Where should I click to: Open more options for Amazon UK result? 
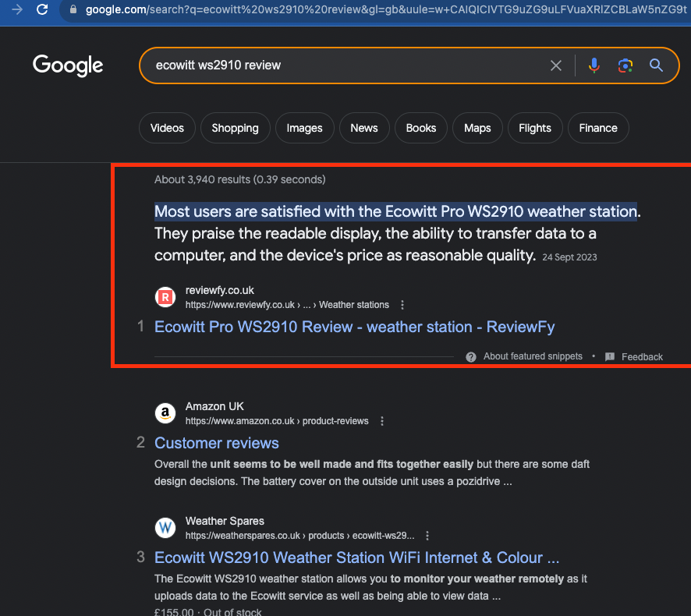[381, 421]
